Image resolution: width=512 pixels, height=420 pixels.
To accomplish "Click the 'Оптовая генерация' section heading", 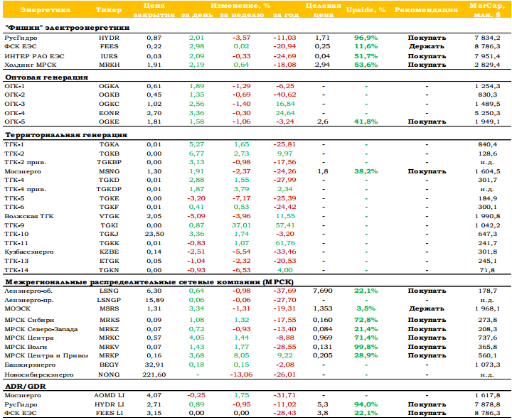I will (x=47, y=77).
